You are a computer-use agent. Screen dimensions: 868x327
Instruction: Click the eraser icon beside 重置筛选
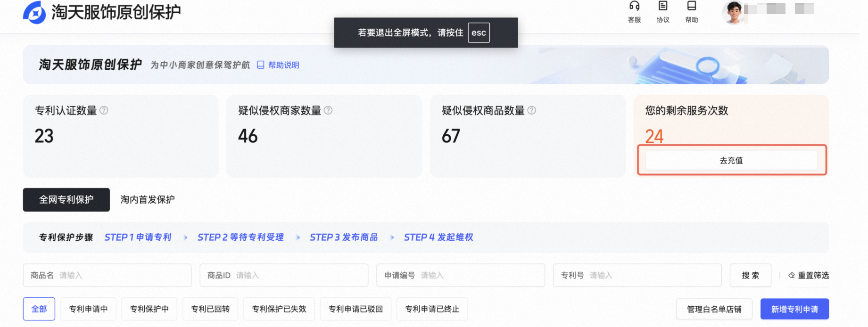click(792, 275)
